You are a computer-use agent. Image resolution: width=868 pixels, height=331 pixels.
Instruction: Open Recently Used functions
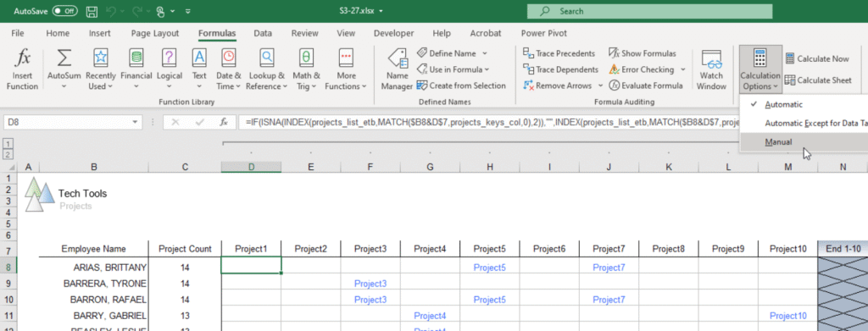click(100, 69)
